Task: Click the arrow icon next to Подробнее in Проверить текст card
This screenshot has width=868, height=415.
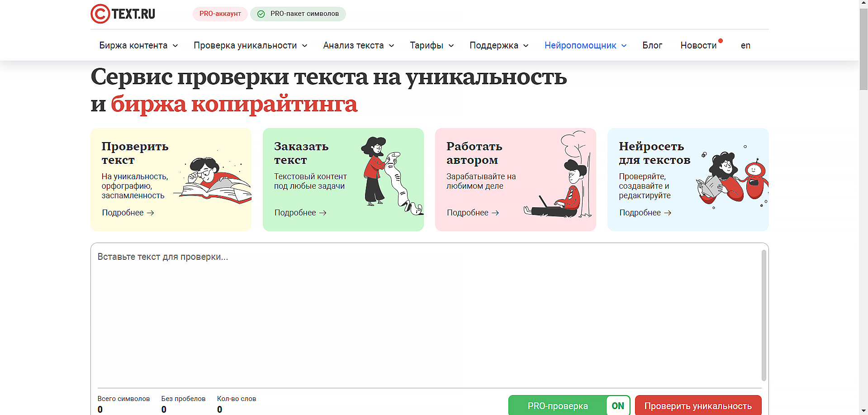Action: point(151,213)
